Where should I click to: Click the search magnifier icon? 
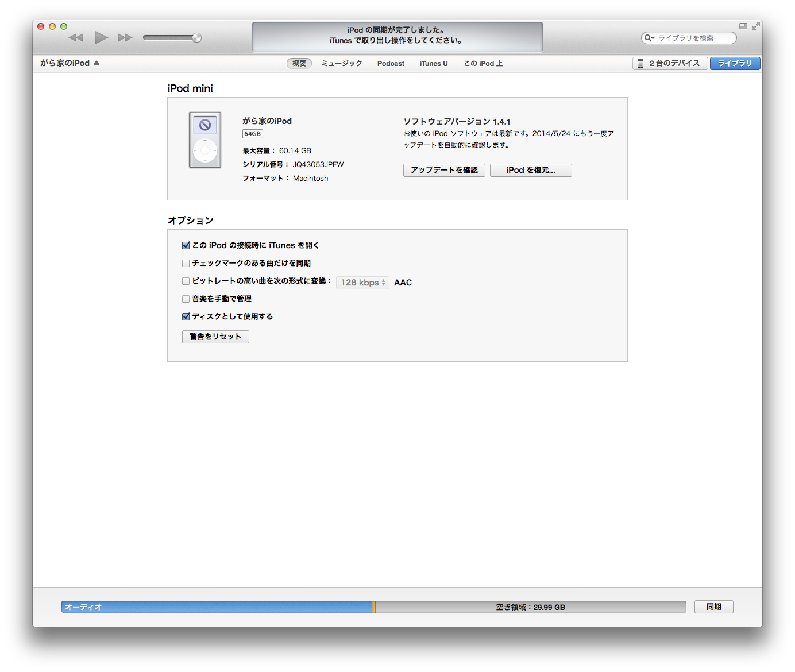[649, 38]
